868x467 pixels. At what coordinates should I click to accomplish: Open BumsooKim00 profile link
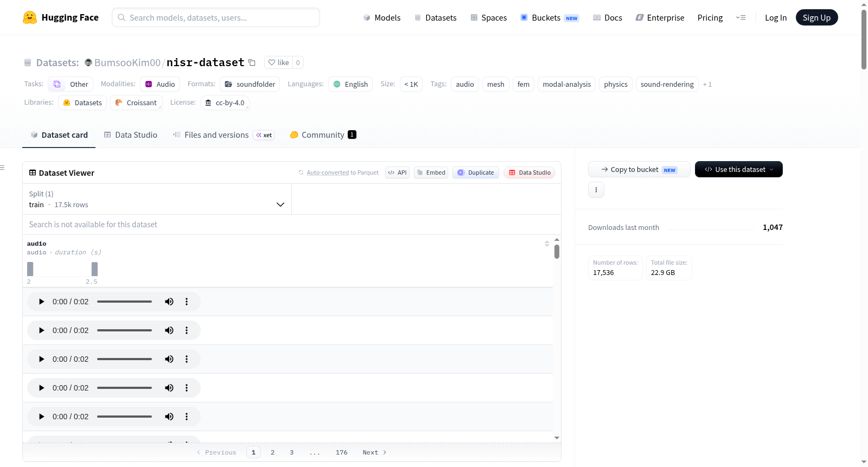127,62
